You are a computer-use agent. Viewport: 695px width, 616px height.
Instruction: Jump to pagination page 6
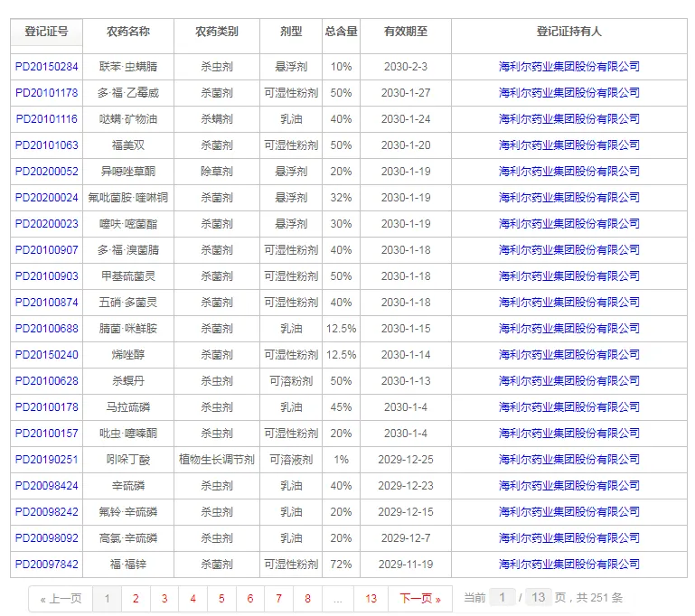[250, 599]
